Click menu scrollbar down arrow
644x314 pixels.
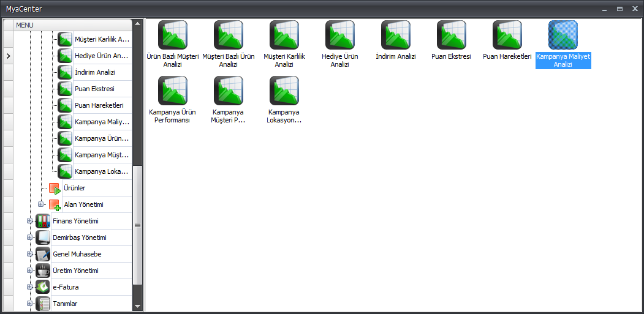pos(138,307)
